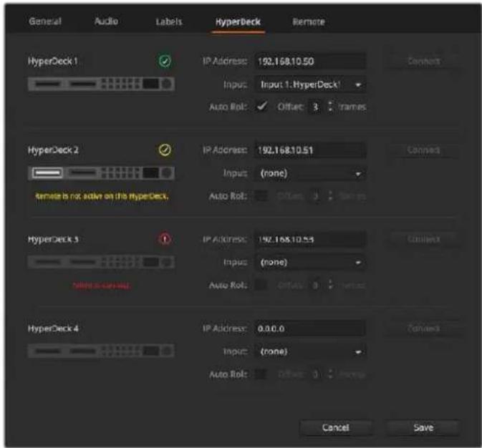Image resolution: width=482 pixels, height=448 pixels.
Task: Click the HyperDeck 4 label
Action: pos(53,328)
